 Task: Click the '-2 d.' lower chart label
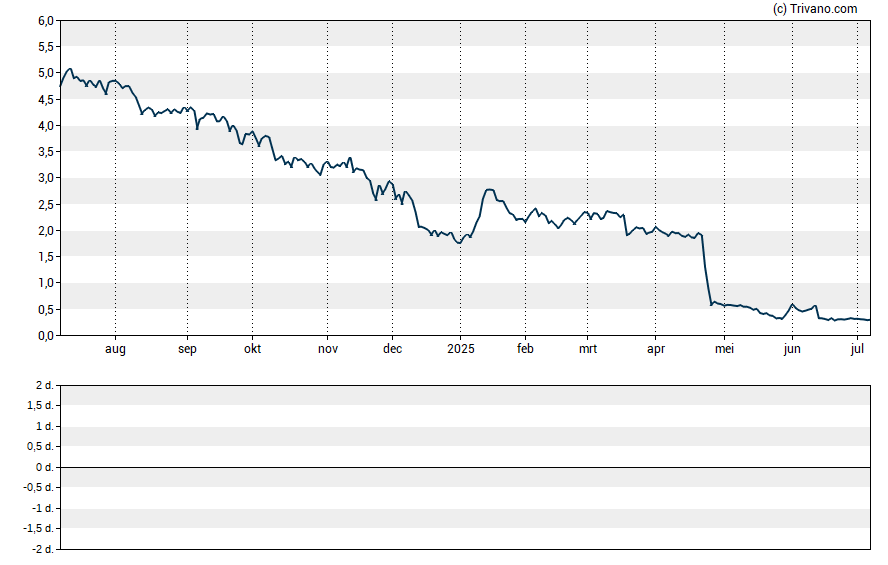[42, 549]
